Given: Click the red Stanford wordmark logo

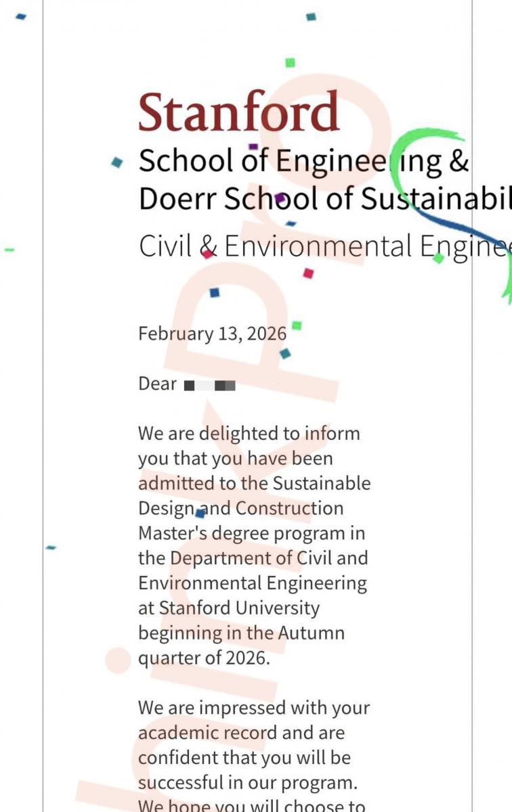Looking at the screenshot, I should [238, 112].
